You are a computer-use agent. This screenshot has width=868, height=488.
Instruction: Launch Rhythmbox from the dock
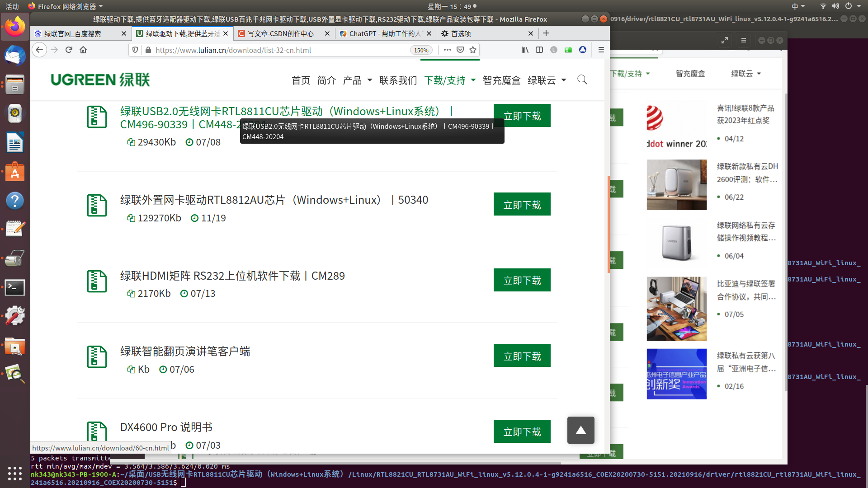[x=15, y=114]
